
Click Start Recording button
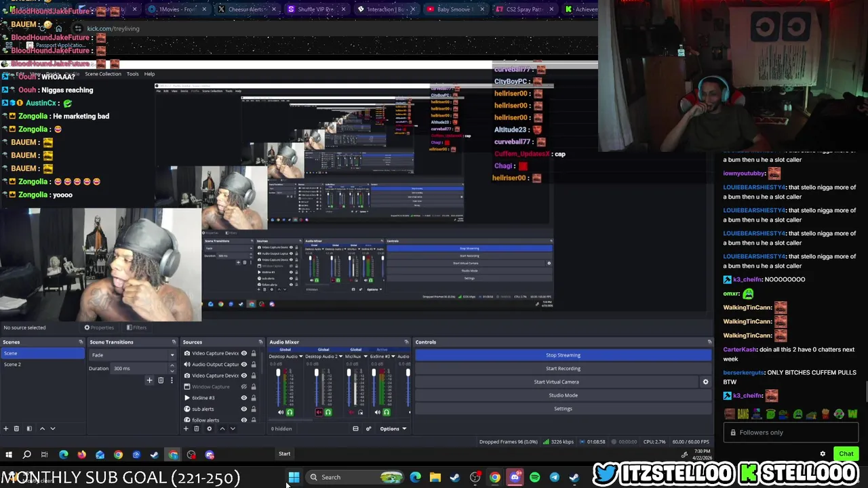563,368
